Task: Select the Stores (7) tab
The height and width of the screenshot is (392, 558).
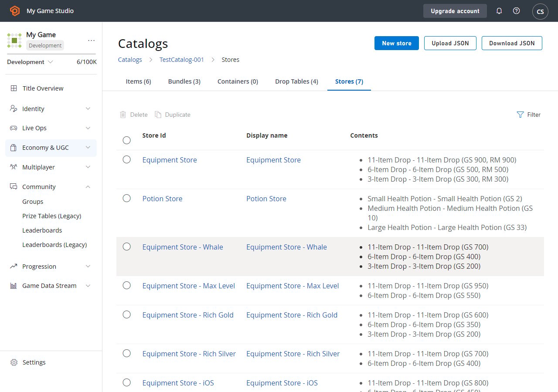Action: 349,81
